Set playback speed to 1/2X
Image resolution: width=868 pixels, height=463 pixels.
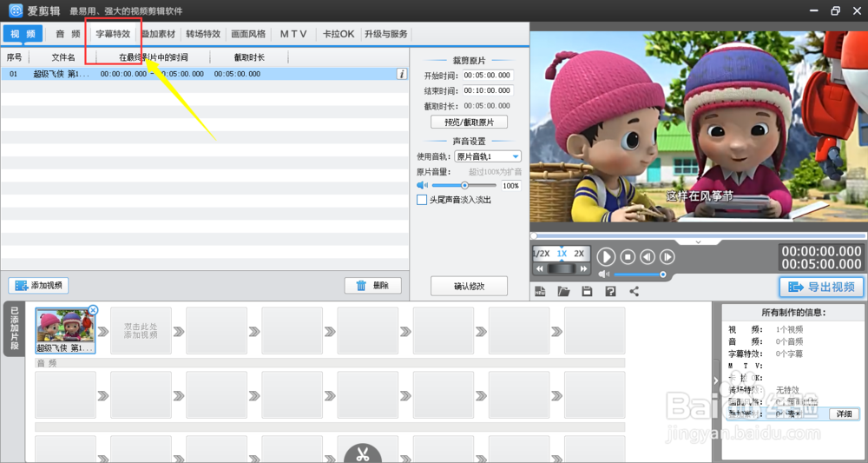tap(541, 254)
